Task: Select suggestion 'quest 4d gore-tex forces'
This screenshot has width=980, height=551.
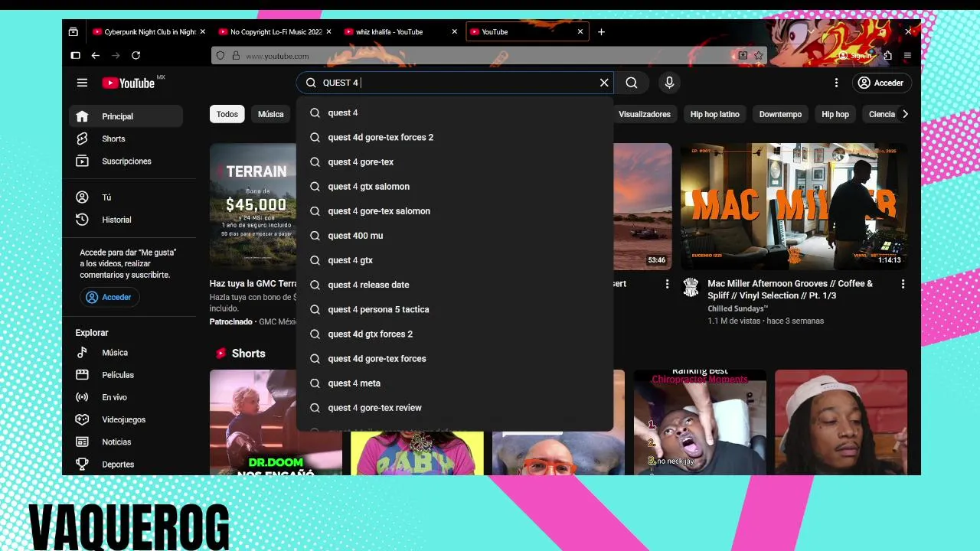Action: (x=455, y=358)
